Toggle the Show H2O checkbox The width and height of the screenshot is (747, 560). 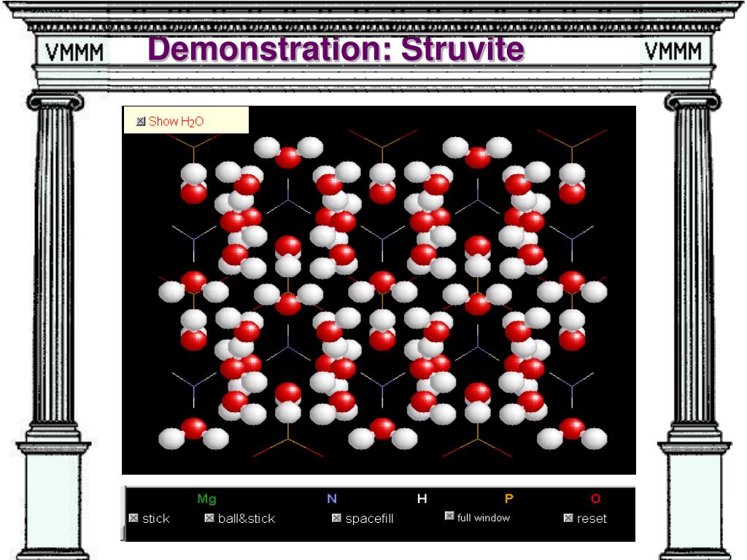click(x=141, y=122)
